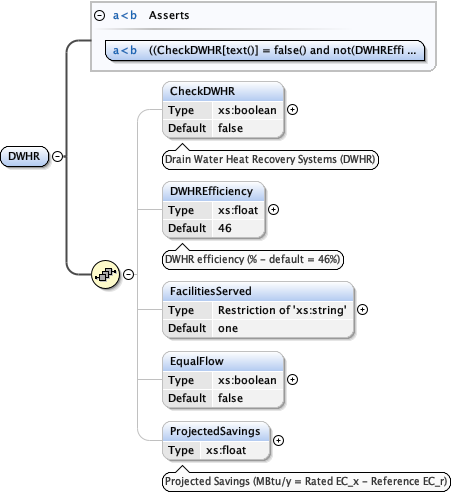Click the a<b icon beside Asserts header
Image resolution: width=474 pixels, height=495 pixels.
[x=125, y=15]
